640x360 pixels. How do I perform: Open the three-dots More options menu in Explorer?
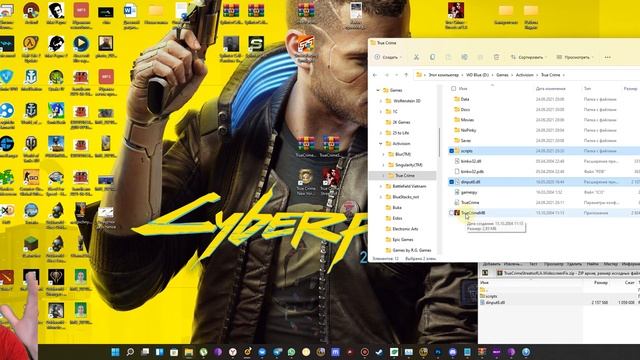click(607, 57)
